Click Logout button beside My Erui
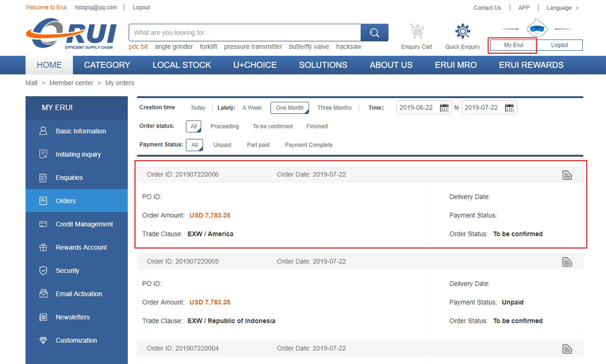606x364 pixels. (x=559, y=45)
